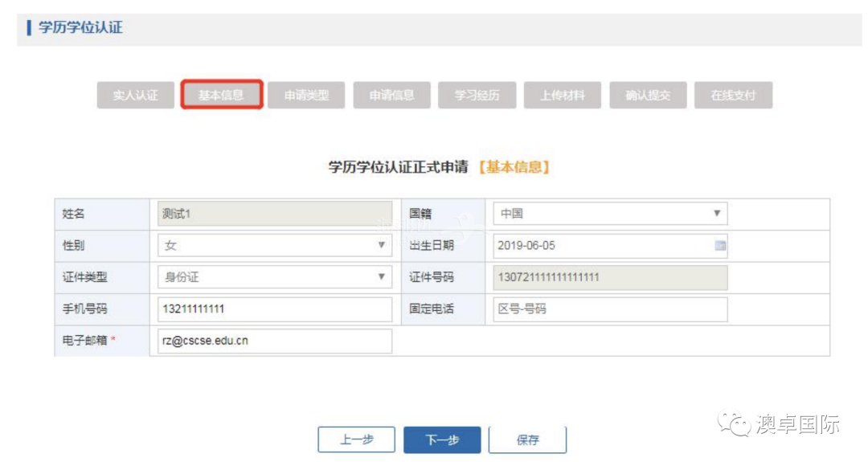This screenshot has width=868, height=462.
Task: Open the 申请信息 step tab
Action: (x=391, y=95)
